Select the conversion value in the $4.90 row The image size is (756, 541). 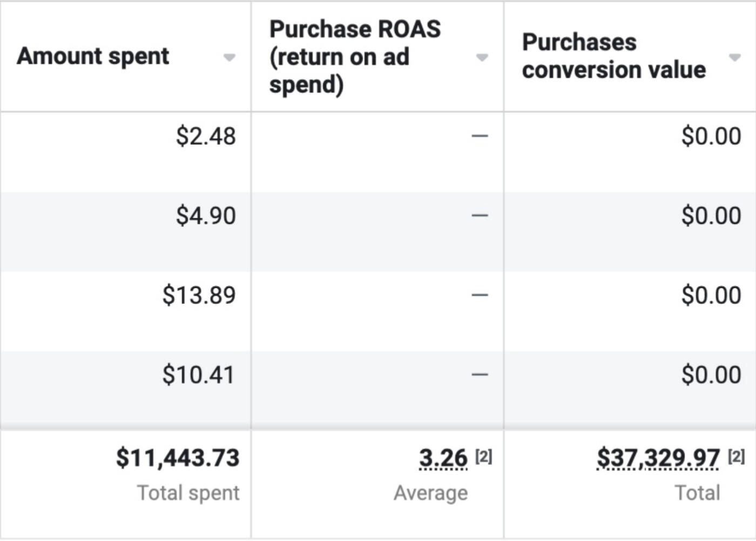pyautogui.click(x=711, y=216)
